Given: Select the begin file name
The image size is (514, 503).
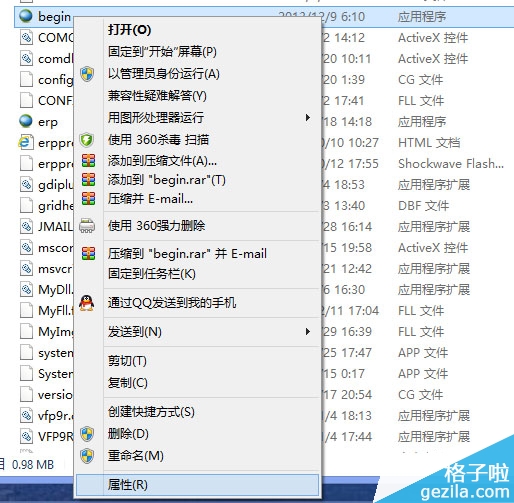Looking at the screenshot, I should click(54, 17).
